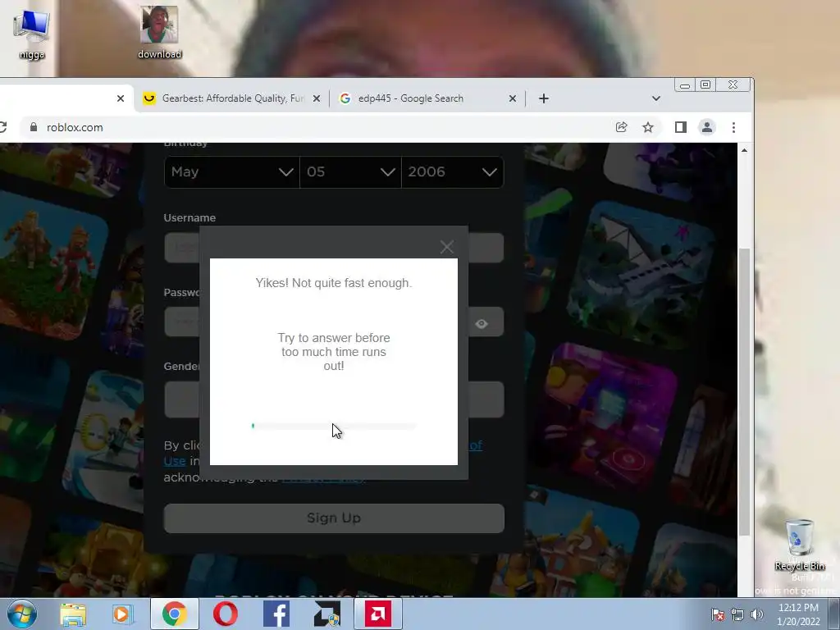View site info via lock icon
This screenshot has width=840, height=630.
pyautogui.click(x=34, y=127)
